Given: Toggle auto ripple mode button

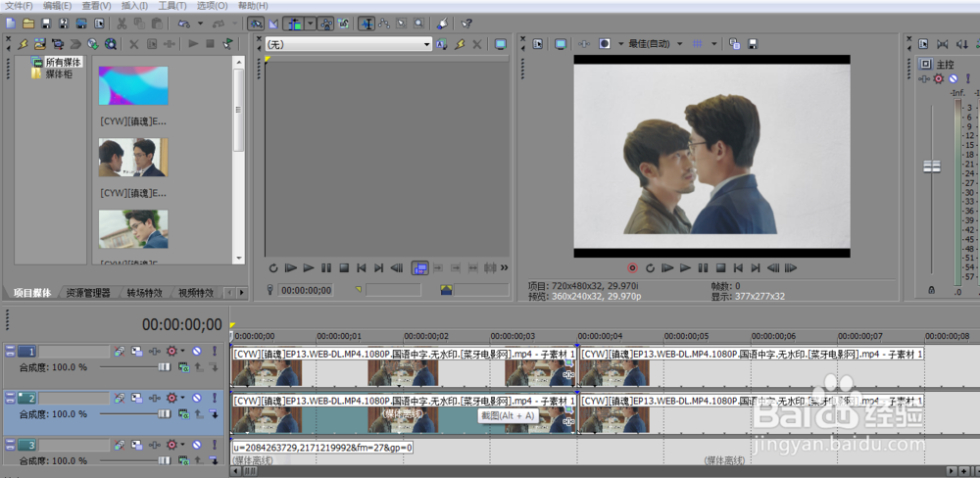Looking at the screenshot, I should (295, 24).
